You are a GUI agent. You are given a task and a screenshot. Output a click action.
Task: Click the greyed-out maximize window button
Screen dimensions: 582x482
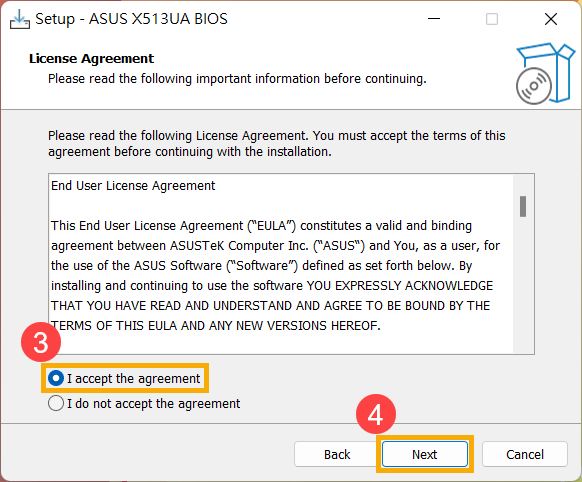(x=492, y=19)
